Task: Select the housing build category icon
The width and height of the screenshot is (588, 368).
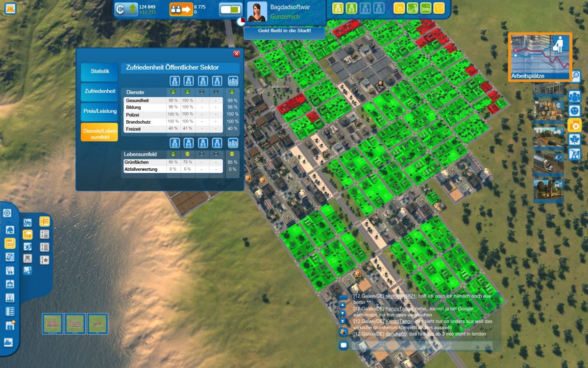Action: point(9,230)
